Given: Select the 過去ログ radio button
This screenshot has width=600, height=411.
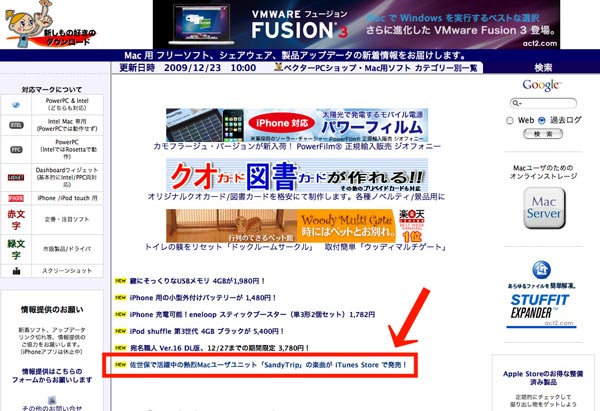Looking at the screenshot, I should pos(541,121).
